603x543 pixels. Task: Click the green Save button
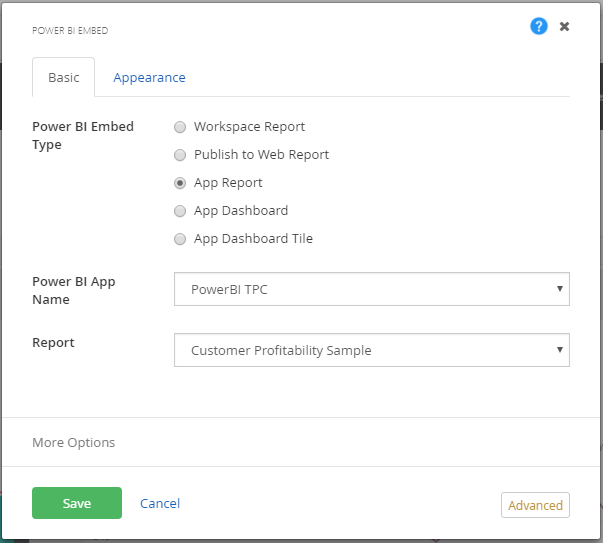click(77, 503)
